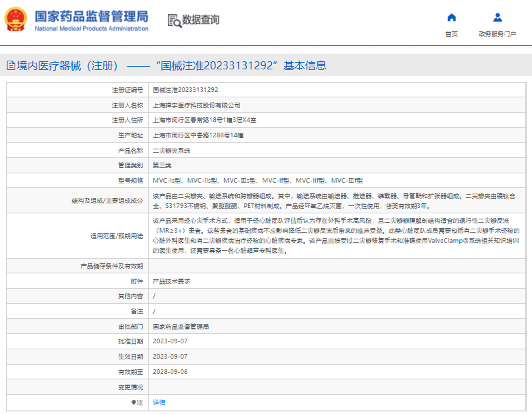Click the 附件 label
Screen dimensions: 532x414
[x=137, y=281]
